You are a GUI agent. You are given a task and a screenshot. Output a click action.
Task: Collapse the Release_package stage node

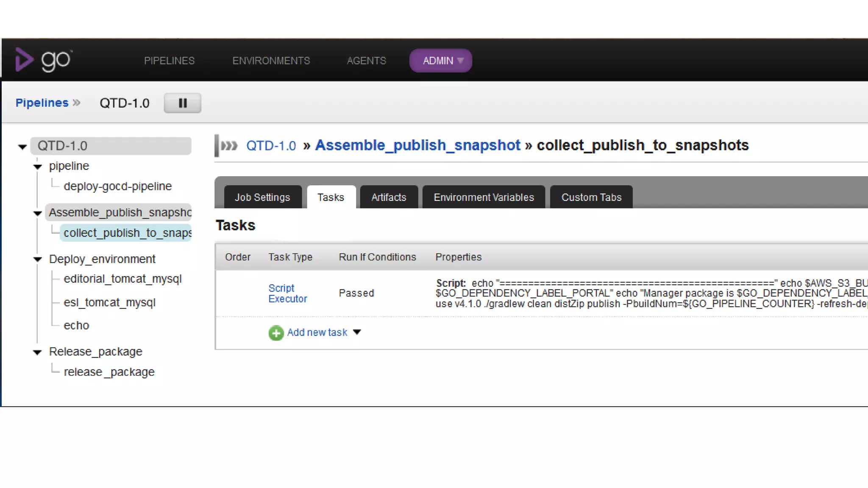tap(38, 352)
